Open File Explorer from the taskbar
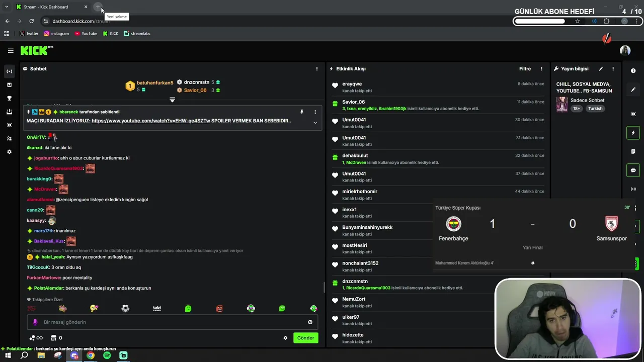The width and height of the screenshot is (644, 362). [x=41, y=355]
